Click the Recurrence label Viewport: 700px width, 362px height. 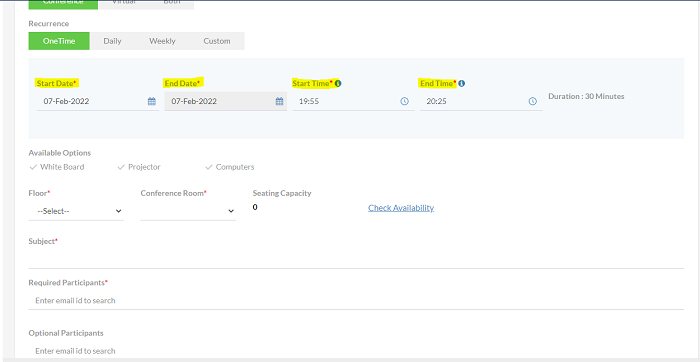coord(49,24)
